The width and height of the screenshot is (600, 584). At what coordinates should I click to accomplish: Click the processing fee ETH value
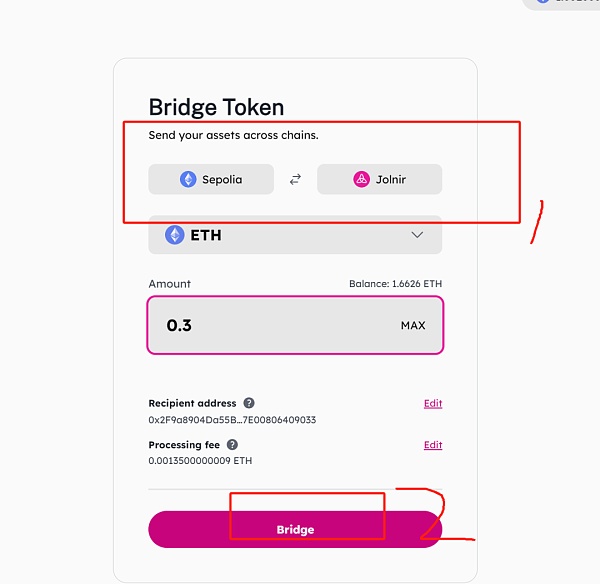(200, 461)
